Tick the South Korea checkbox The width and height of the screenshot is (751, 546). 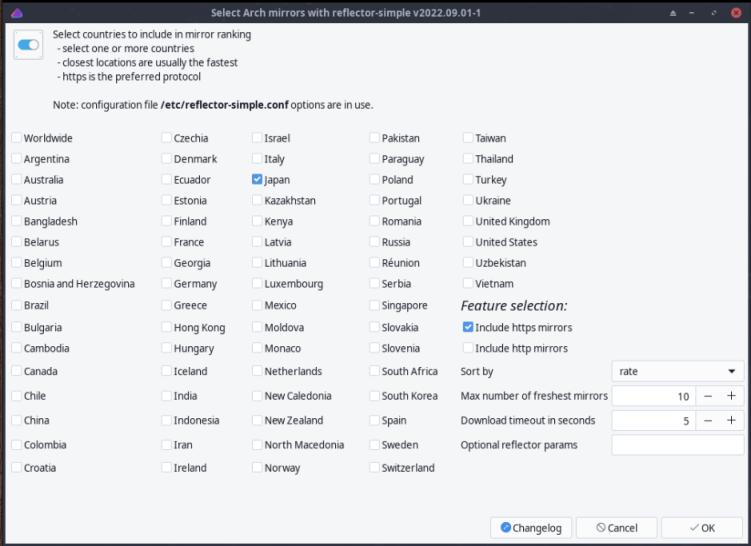tap(375, 396)
